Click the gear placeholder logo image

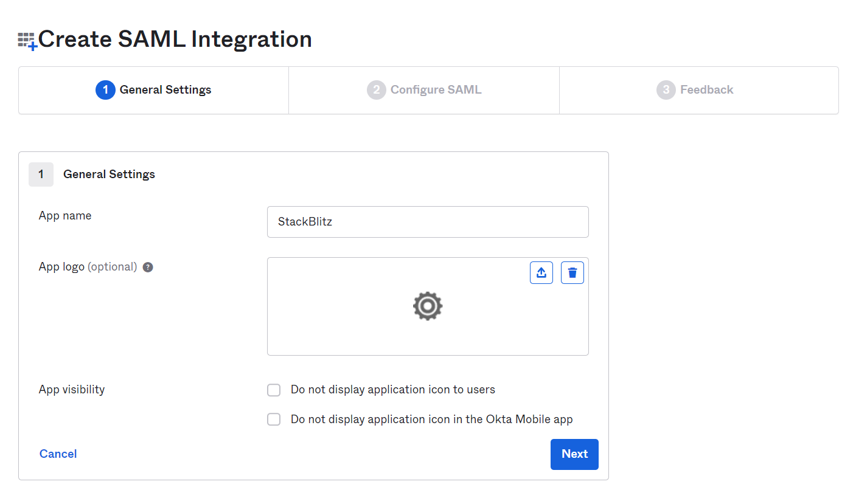click(428, 306)
